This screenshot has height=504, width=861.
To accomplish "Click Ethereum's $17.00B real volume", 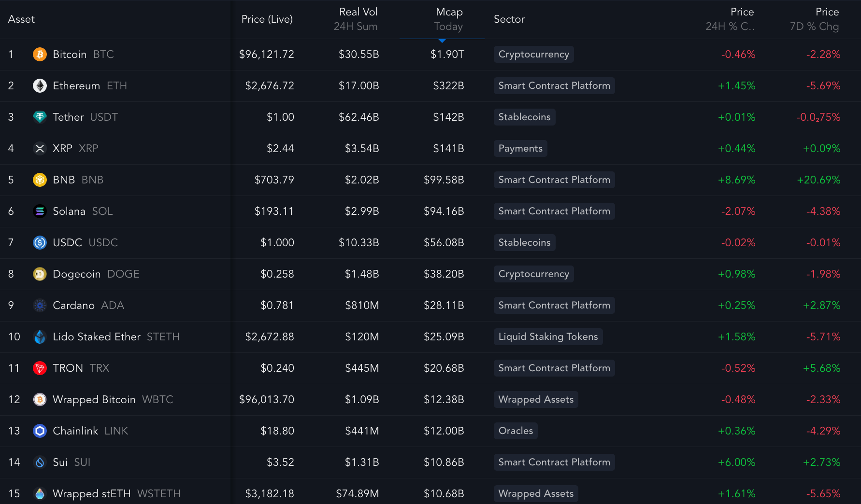I will click(359, 86).
